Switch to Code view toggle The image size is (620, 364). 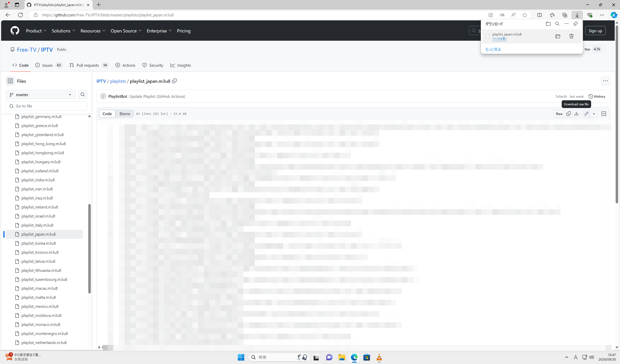click(107, 113)
